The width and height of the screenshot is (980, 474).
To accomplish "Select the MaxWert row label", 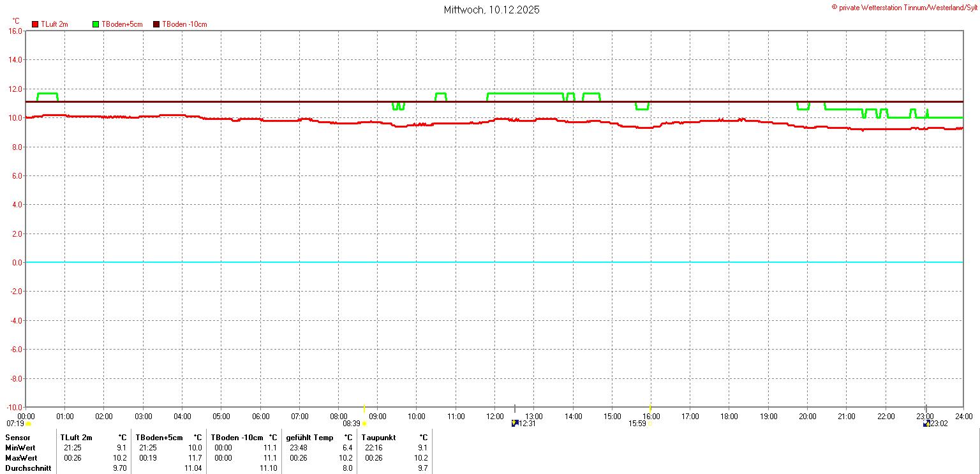I will tap(21, 458).
